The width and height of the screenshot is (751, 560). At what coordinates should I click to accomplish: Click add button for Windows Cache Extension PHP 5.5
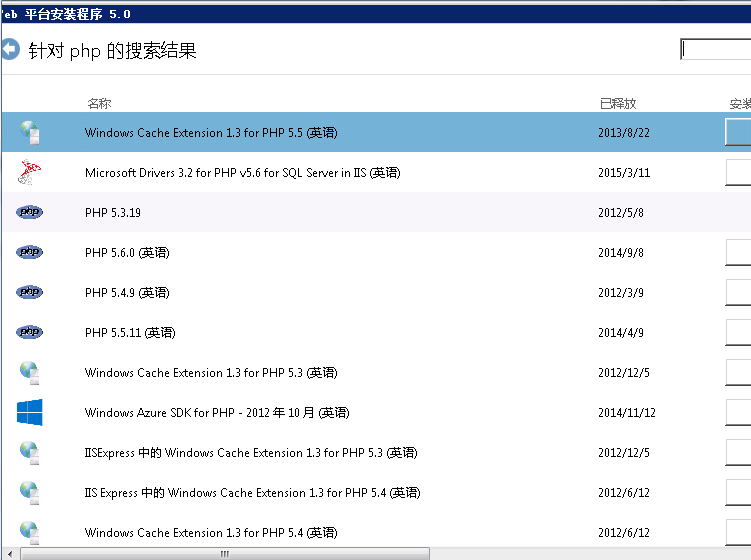(738, 132)
